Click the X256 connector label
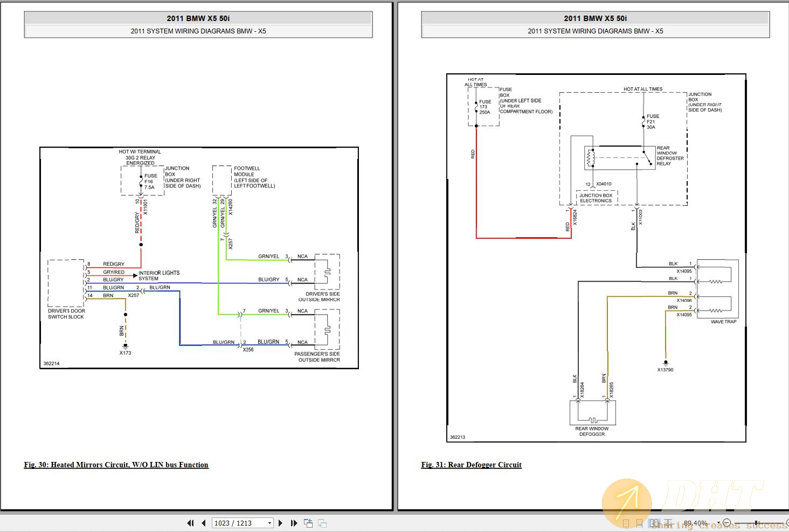 tap(248, 350)
